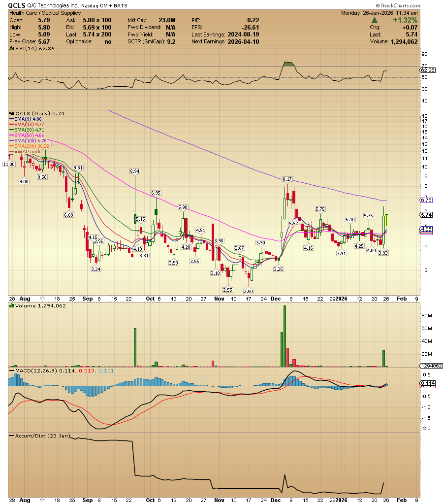Click the Open value 5.79
The height and width of the screenshot is (504, 443).
coord(44,20)
